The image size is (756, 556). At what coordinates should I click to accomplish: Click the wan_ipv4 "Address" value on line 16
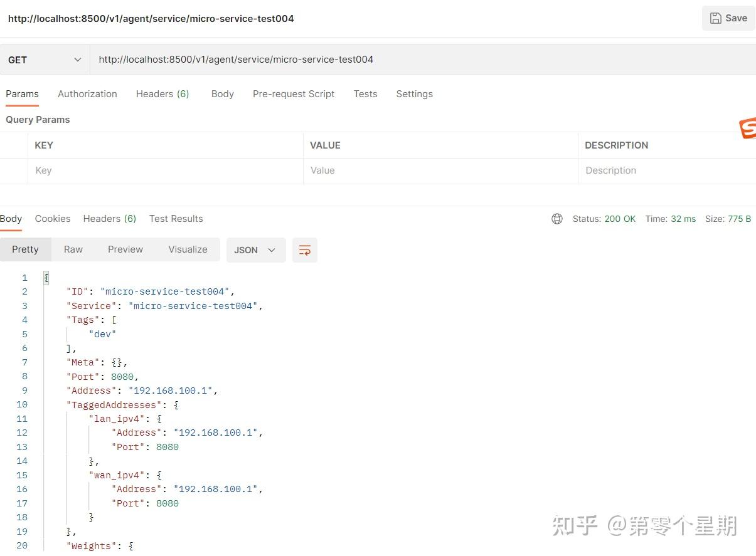pos(215,489)
